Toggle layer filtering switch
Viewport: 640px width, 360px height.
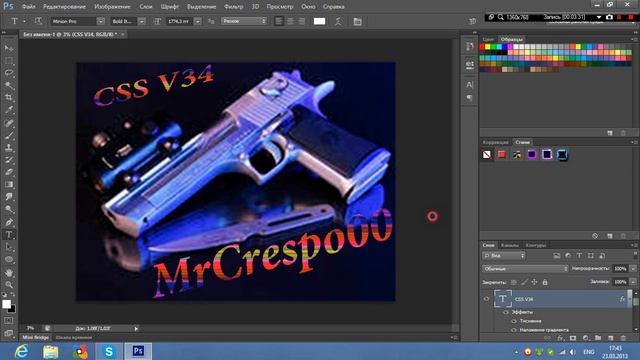pyautogui.click(x=635, y=256)
